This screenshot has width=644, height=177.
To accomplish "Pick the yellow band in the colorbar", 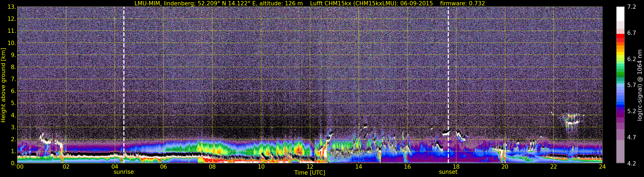I will point(620,53).
